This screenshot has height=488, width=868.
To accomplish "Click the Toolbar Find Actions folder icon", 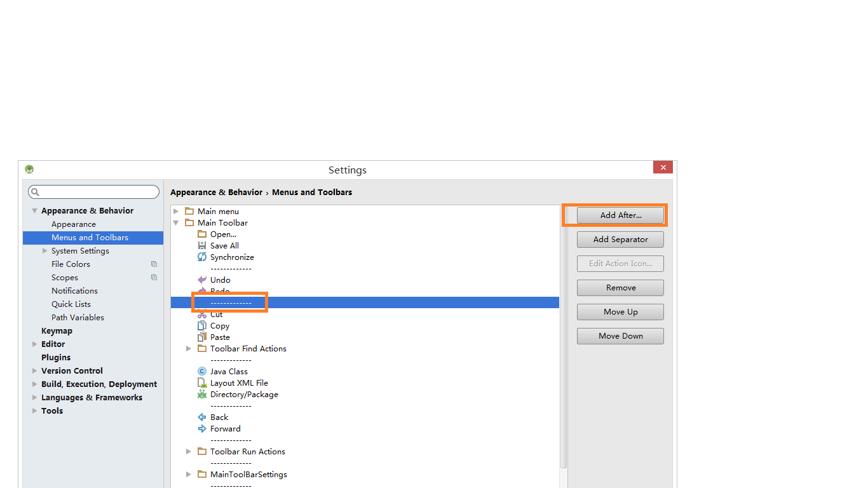I will pyautogui.click(x=202, y=348).
